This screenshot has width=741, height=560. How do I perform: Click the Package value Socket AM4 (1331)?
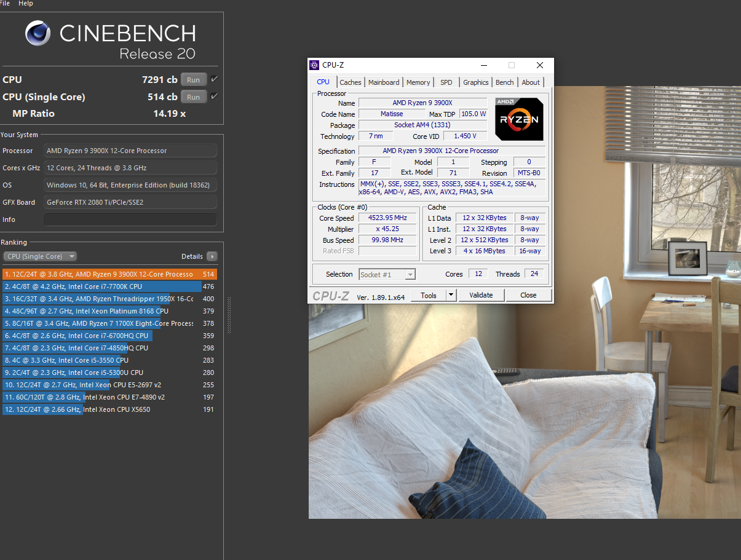click(422, 125)
